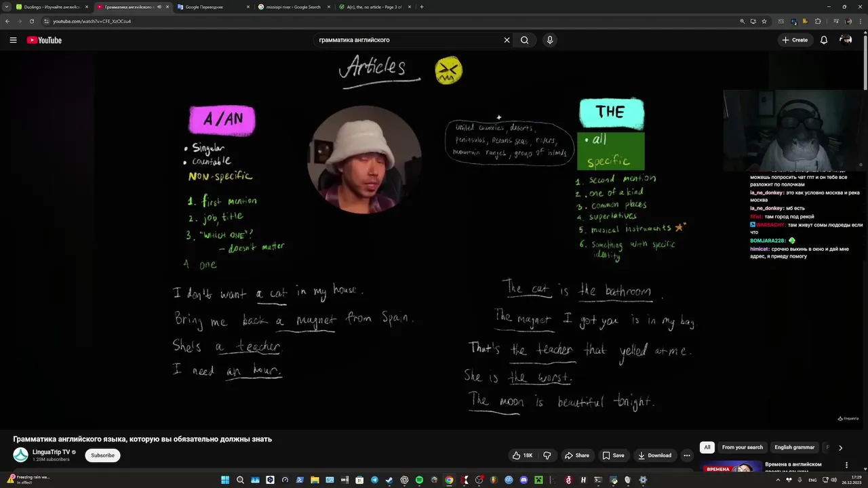The width and height of the screenshot is (868, 488).
Task: Select the English grammar chip
Action: click(x=795, y=447)
